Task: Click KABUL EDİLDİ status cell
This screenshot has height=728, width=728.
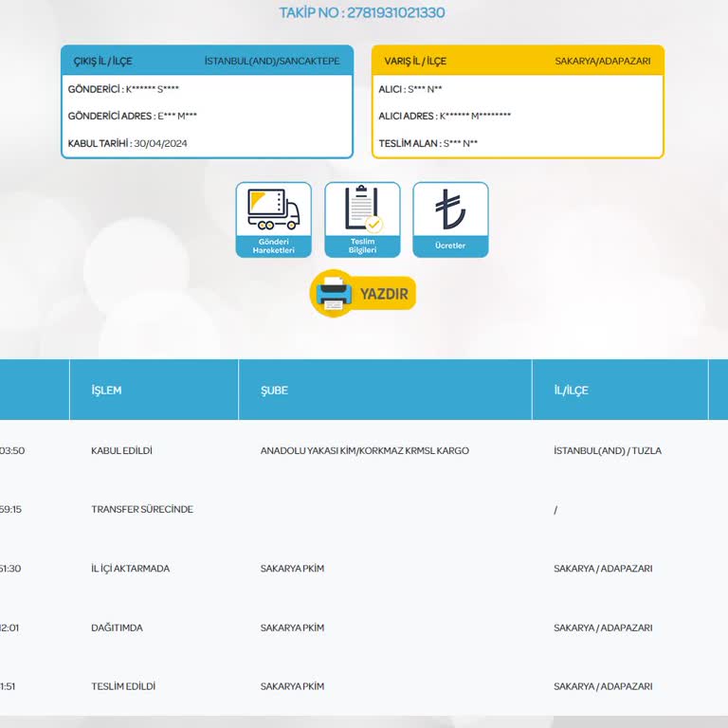Action: [x=121, y=450]
